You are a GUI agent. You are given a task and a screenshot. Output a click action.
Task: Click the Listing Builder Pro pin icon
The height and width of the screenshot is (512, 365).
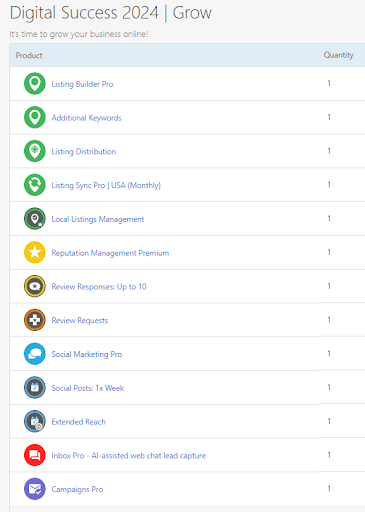pyautogui.click(x=35, y=83)
